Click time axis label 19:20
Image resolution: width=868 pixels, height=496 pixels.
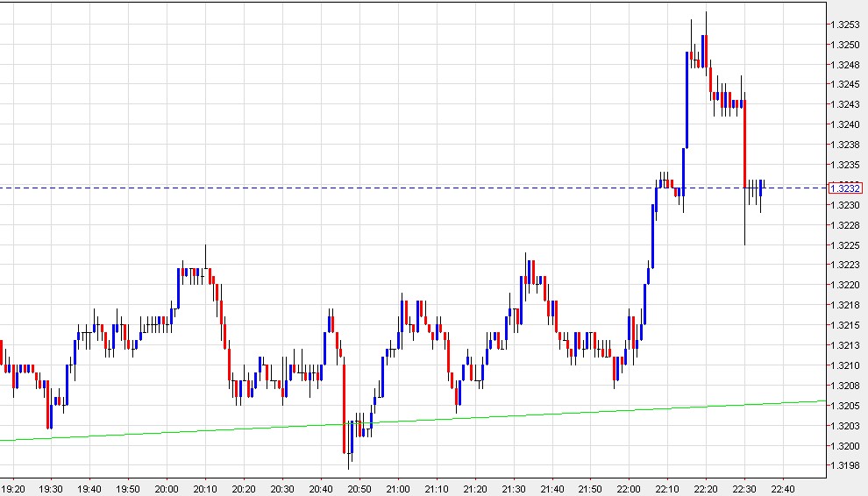click(13, 489)
